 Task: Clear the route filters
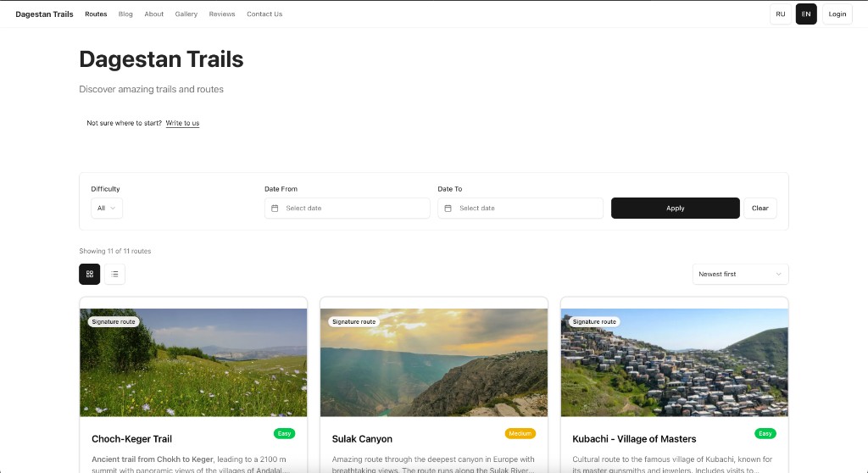(x=759, y=209)
